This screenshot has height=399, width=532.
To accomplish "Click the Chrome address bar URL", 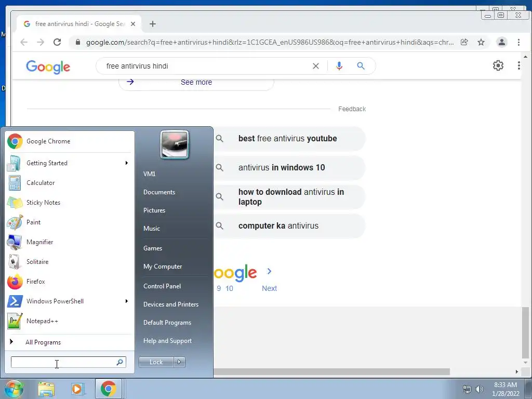I will click(270, 43).
